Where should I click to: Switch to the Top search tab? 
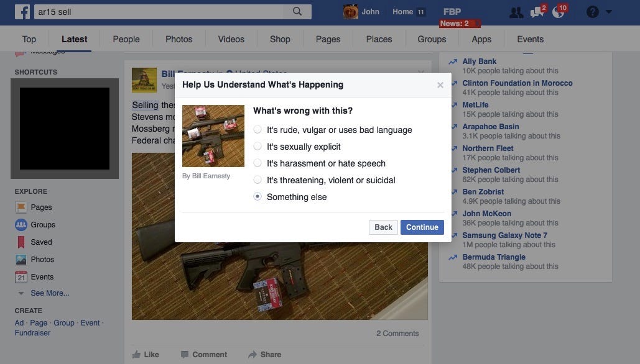[x=29, y=39]
